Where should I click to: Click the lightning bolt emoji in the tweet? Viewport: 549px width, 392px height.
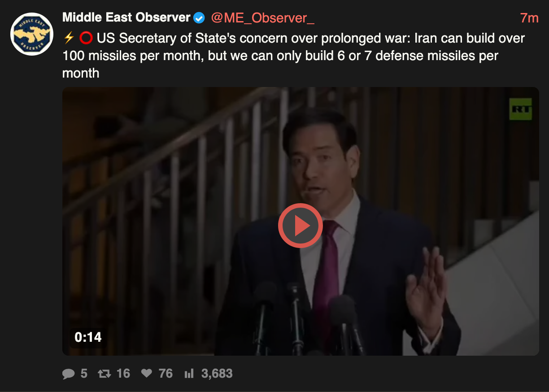(x=69, y=38)
